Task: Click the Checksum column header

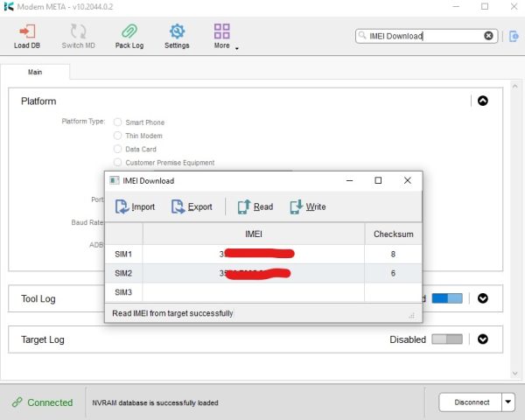Action: (393, 234)
